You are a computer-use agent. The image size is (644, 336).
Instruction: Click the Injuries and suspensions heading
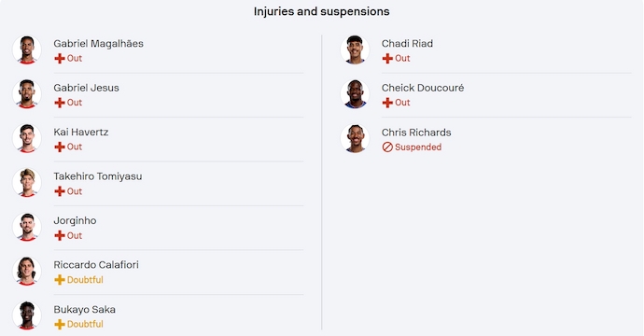pyautogui.click(x=322, y=11)
